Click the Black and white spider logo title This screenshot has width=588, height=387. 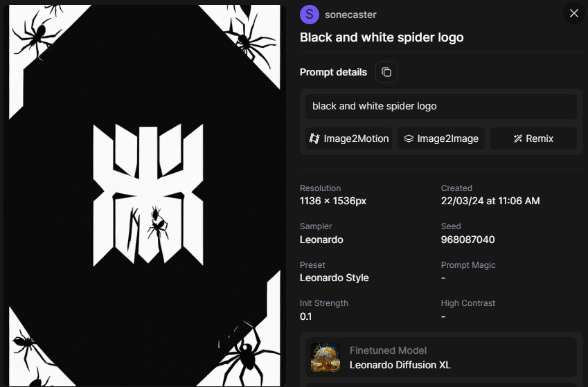tap(382, 37)
